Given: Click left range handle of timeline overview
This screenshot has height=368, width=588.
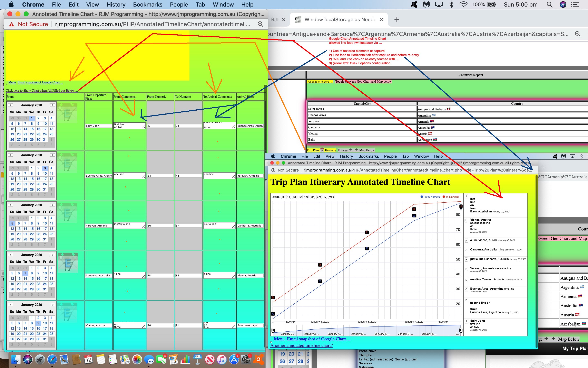Looking at the screenshot, I should click(x=273, y=330).
